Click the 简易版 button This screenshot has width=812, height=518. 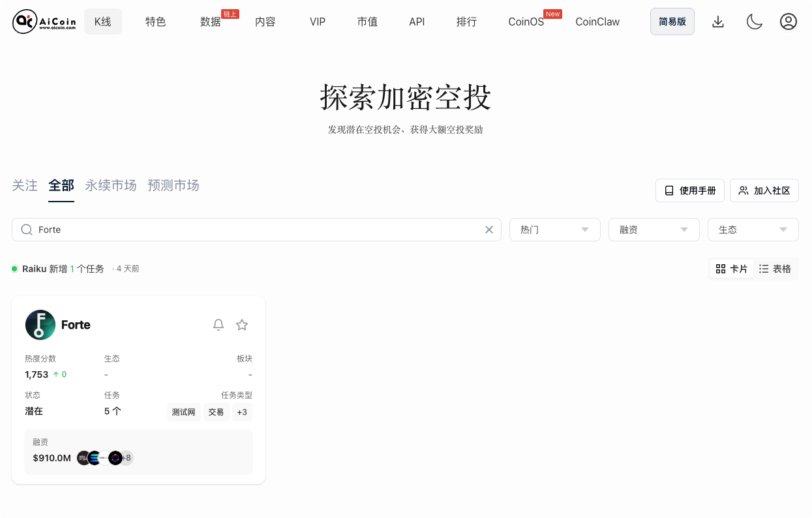[x=672, y=22]
